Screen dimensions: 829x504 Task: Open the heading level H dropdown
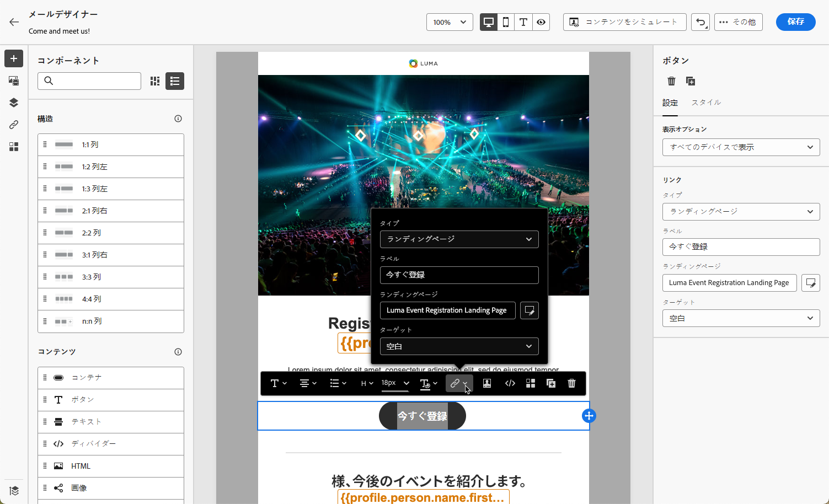click(367, 383)
